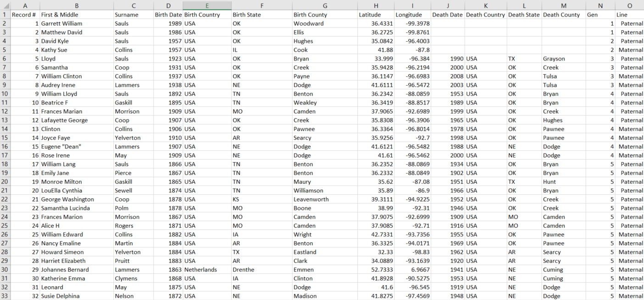Select the Latitude column header H
Viewport: 644px width, 300px height.
376,5
